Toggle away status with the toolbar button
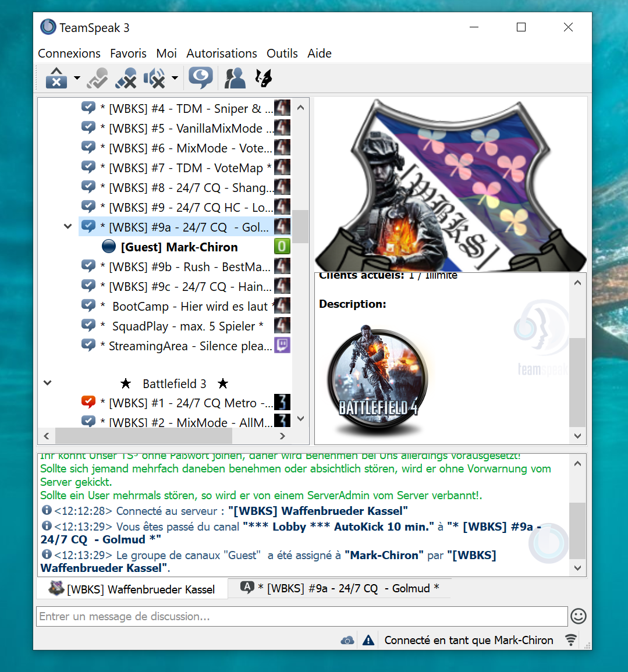Screen dimensions: 628x672 [56, 78]
